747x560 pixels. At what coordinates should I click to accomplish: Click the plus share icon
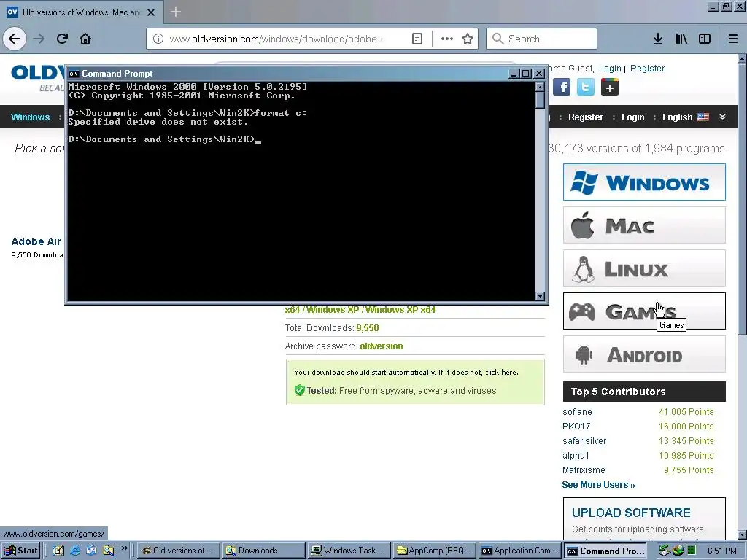[x=610, y=87]
